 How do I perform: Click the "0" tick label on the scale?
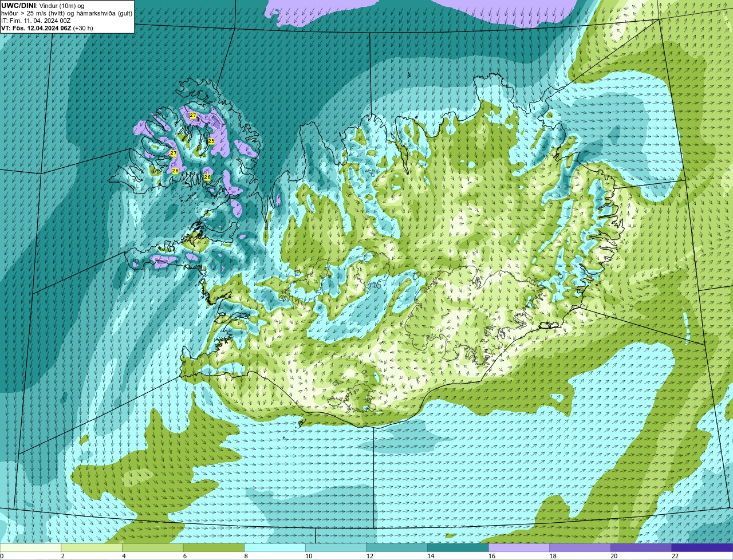[2, 556]
